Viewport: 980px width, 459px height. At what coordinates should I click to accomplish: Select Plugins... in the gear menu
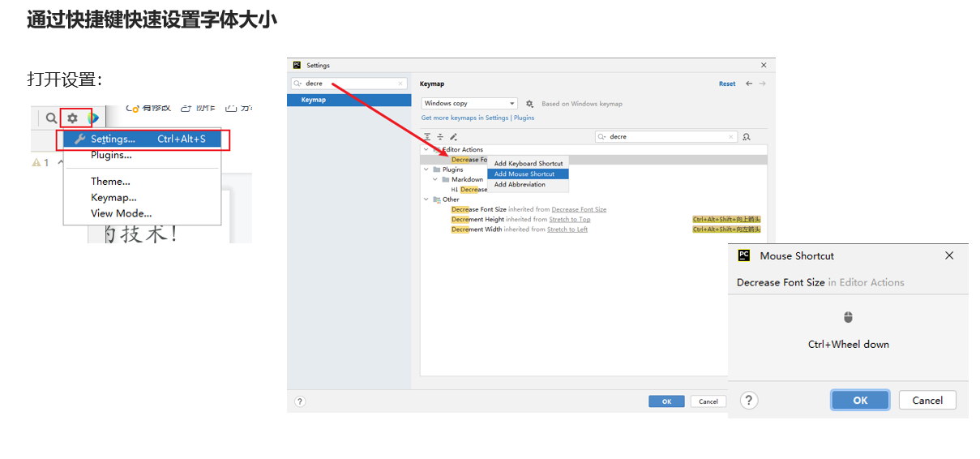click(x=143, y=155)
